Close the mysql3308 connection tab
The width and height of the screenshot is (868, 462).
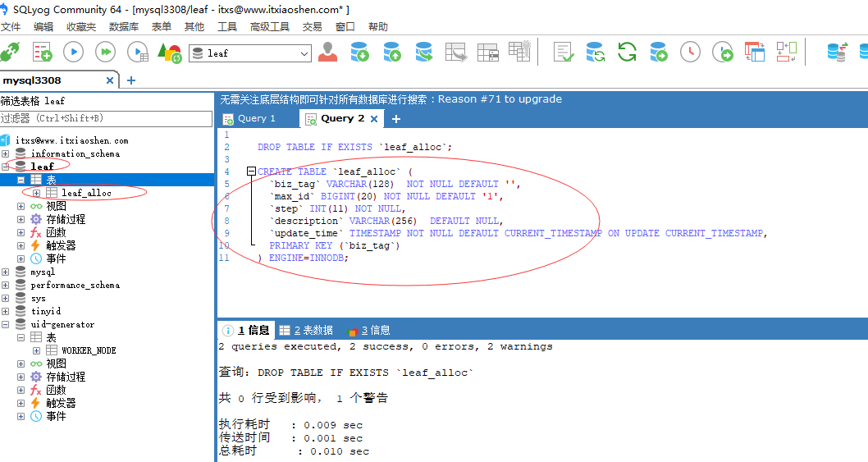click(x=110, y=80)
